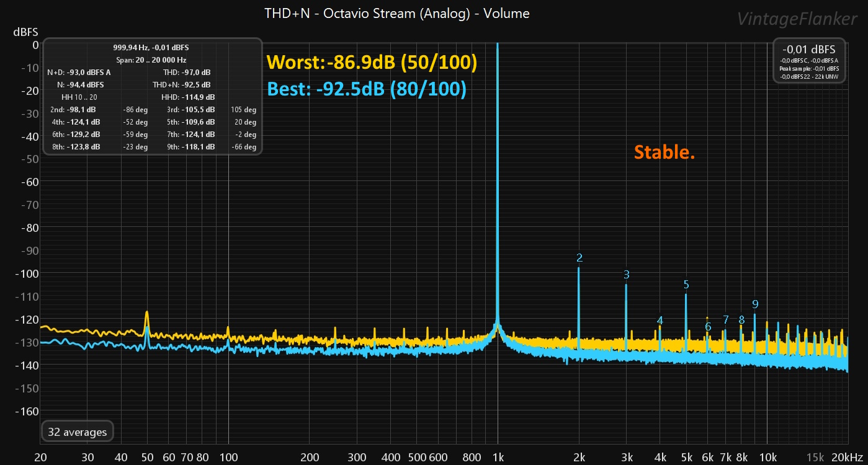Viewport: 868px width, 465px height.
Task: Select the "9th: -118,1 dB" harmonic value
Action: point(190,147)
